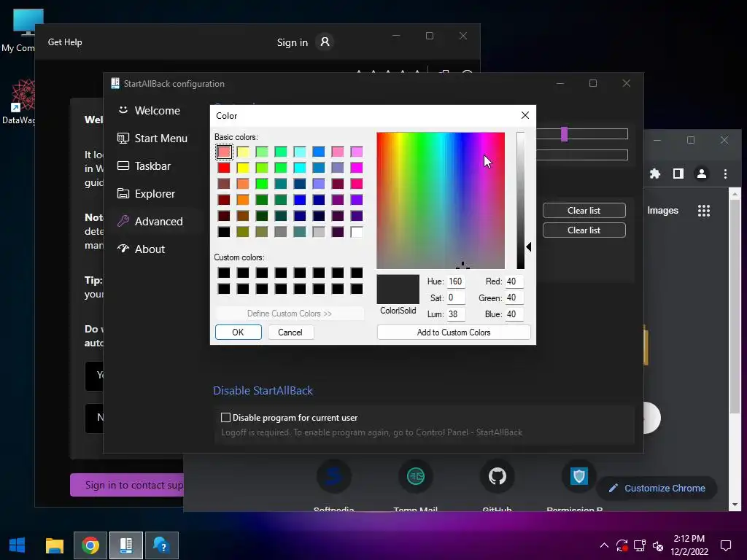Switch to the Taskbar settings section
Image resolution: width=747 pixels, height=560 pixels.
click(x=144, y=166)
